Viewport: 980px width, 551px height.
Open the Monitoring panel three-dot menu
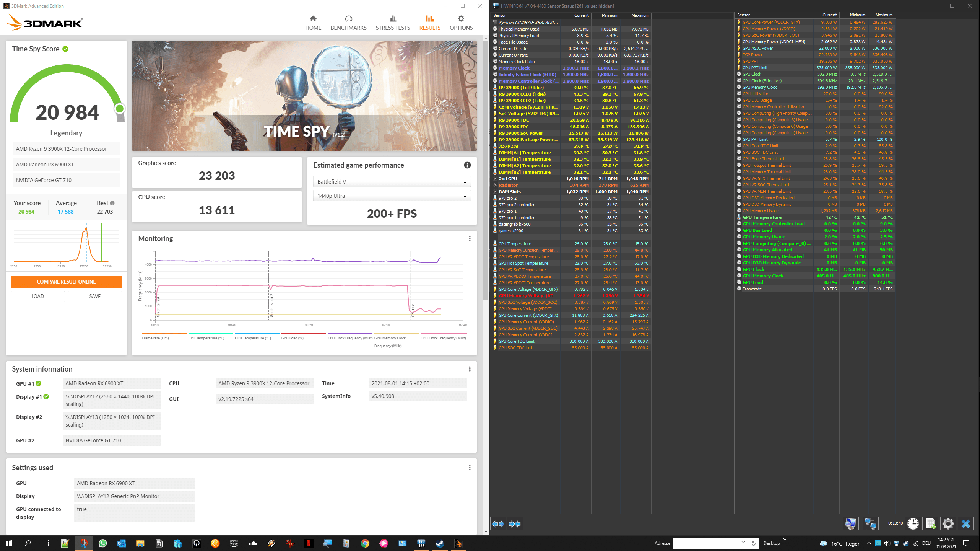point(470,238)
